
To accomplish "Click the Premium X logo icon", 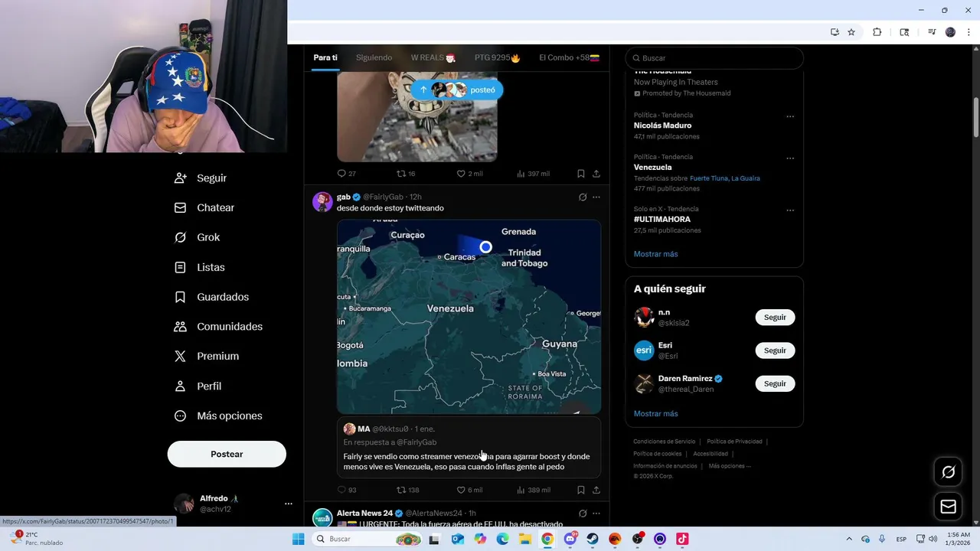I will (x=180, y=356).
